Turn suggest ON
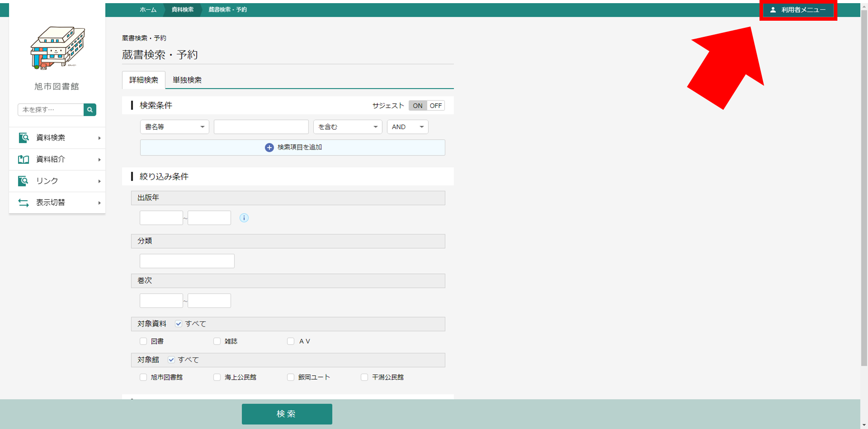Image resolution: width=868 pixels, height=429 pixels. 417,106
